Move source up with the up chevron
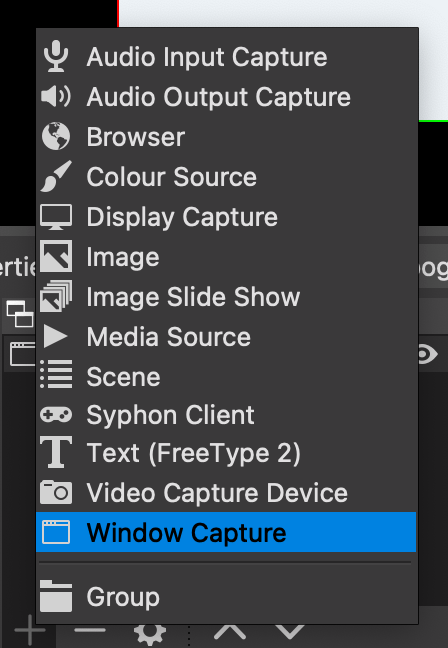Screen dimensions: 448x648 click(230, 631)
